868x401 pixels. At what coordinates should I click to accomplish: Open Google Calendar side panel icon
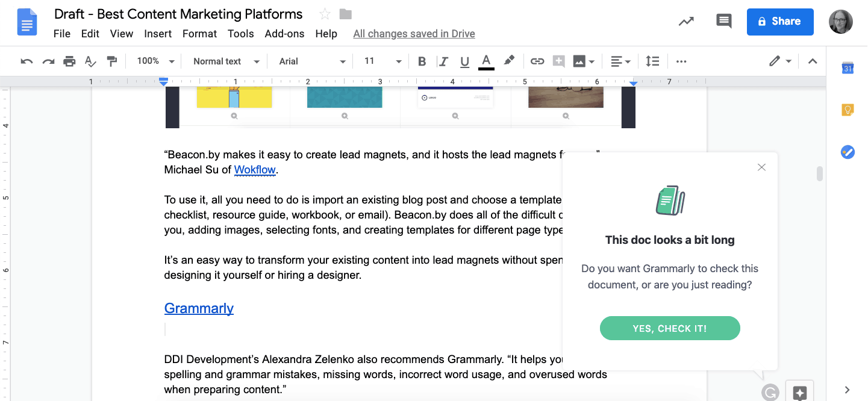point(848,68)
